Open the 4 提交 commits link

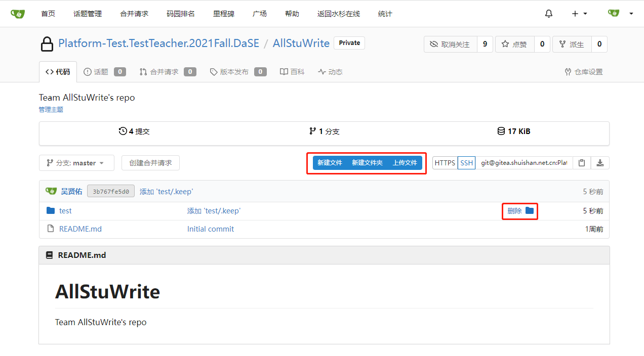click(x=134, y=131)
